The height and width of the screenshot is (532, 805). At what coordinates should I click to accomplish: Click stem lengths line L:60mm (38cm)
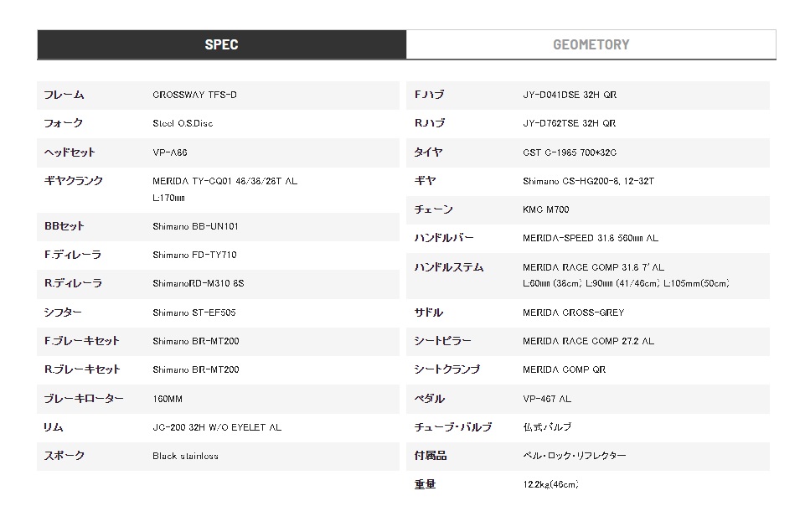(552, 283)
